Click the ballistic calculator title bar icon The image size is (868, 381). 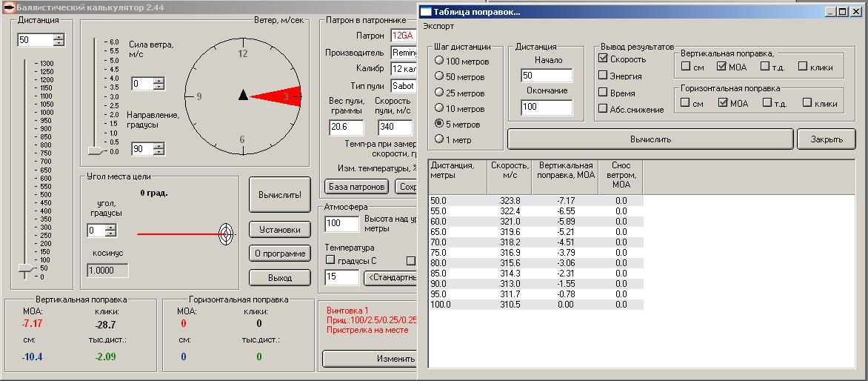[x=8, y=7]
